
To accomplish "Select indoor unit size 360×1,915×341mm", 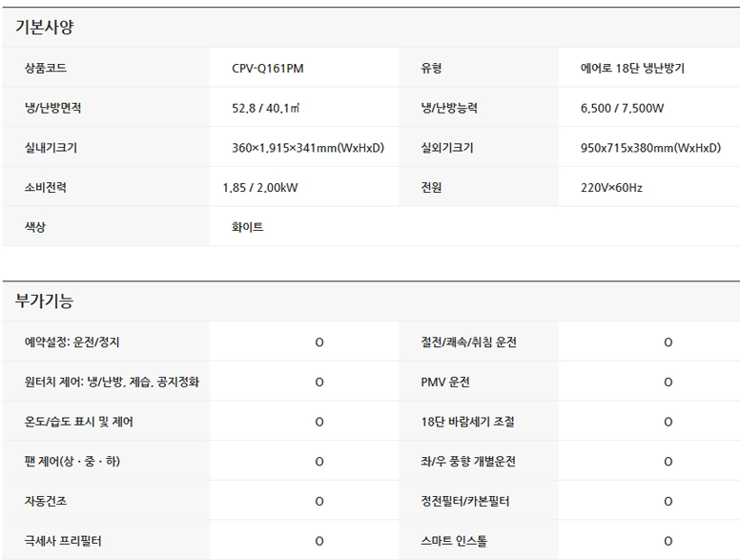I will 307,148.
